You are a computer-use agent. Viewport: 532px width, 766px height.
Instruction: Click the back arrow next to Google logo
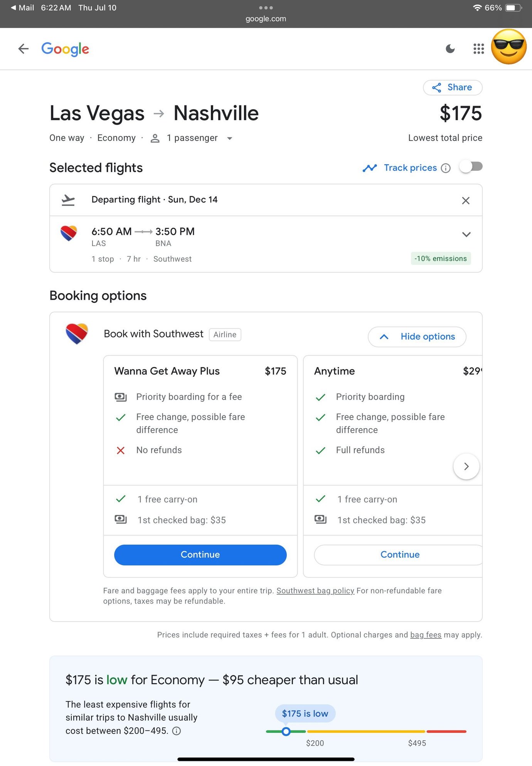[23, 49]
